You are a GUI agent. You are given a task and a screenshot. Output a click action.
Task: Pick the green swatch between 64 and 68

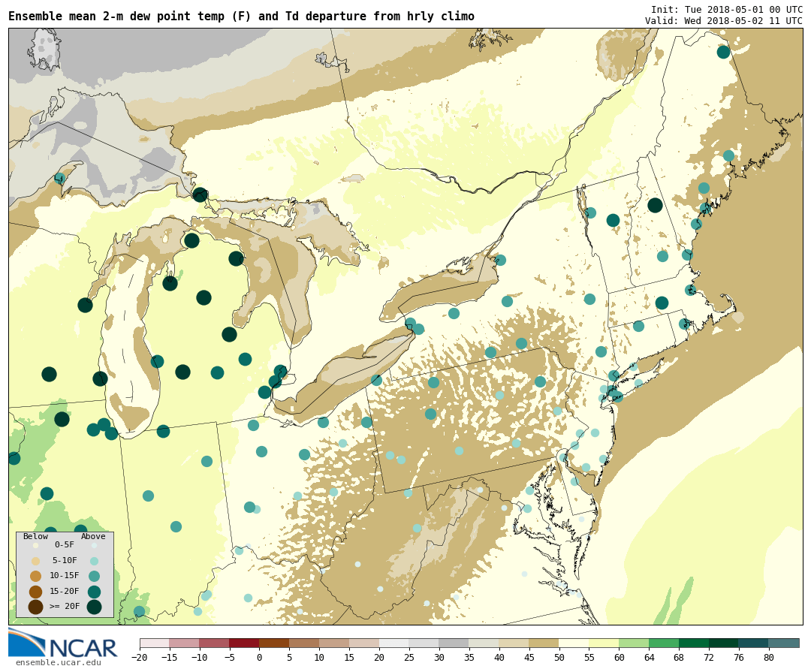tap(664, 643)
